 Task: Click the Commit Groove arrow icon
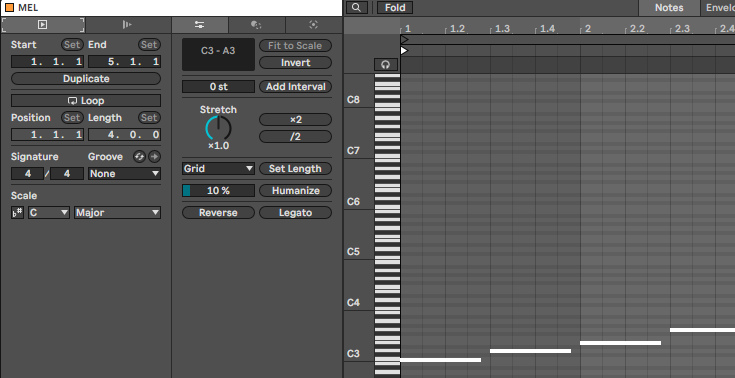[154, 157]
